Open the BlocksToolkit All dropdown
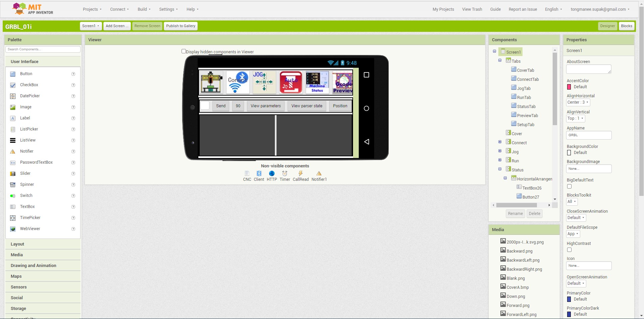Screen dimensions: 644x319 pyautogui.click(x=572, y=202)
